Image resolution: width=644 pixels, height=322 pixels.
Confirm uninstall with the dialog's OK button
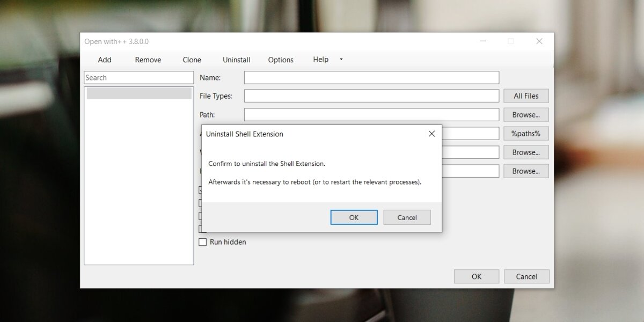click(354, 217)
